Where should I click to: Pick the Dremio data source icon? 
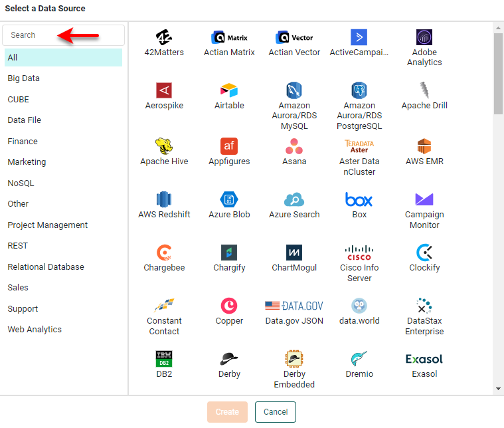pyautogui.click(x=359, y=359)
